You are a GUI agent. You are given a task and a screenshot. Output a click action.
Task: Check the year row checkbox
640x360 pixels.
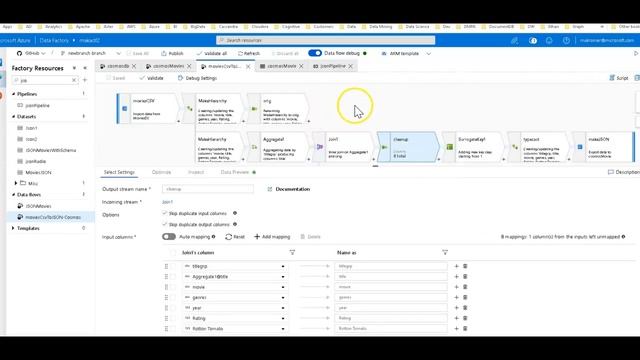[173, 308]
